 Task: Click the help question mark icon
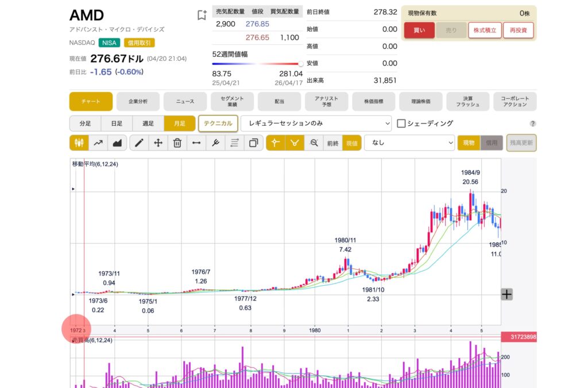pyautogui.click(x=532, y=123)
